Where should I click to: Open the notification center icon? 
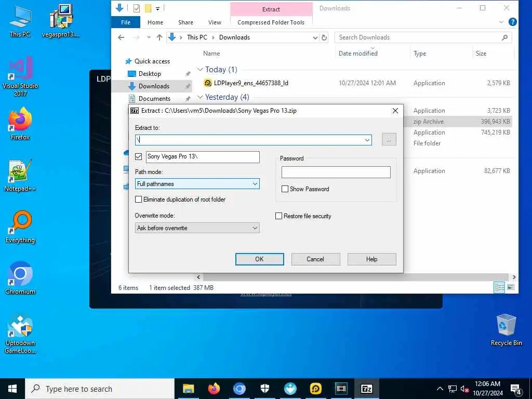[x=516, y=389]
